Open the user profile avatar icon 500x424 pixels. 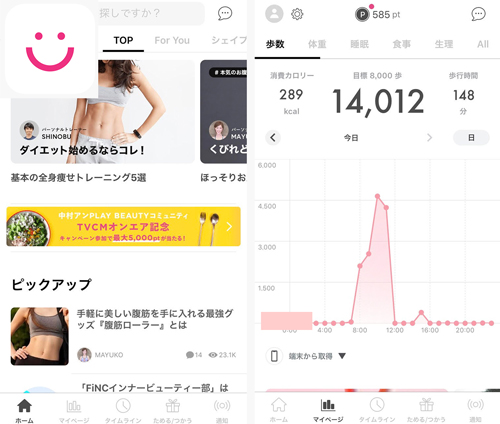pyautogui.click(x=274, y=14)
